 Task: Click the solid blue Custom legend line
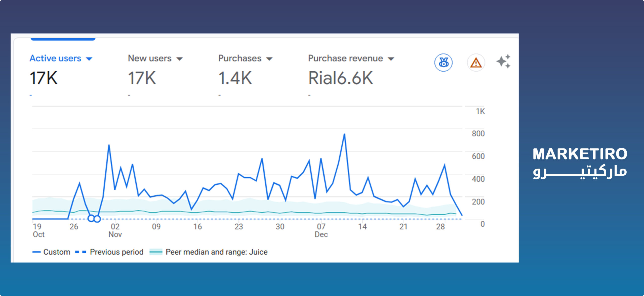point(36,252)
